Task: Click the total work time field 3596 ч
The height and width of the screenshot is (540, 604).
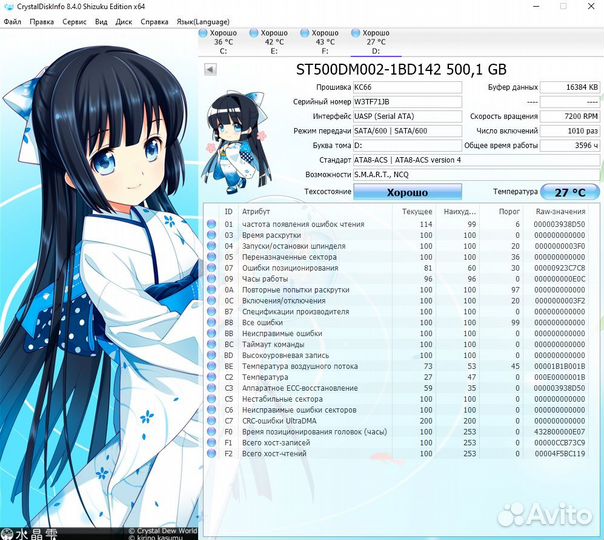Action: 570,146
